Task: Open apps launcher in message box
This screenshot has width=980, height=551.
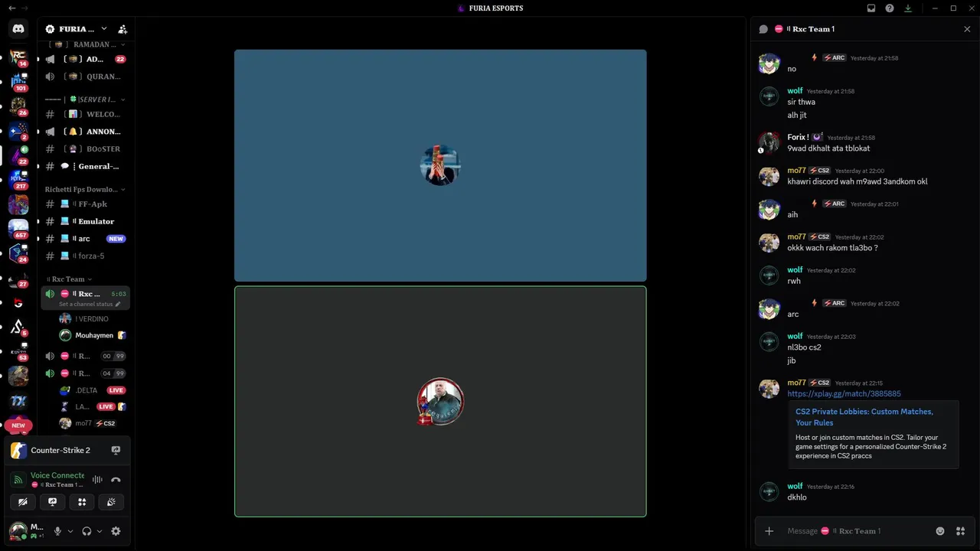Action: [x=961, y=531]
